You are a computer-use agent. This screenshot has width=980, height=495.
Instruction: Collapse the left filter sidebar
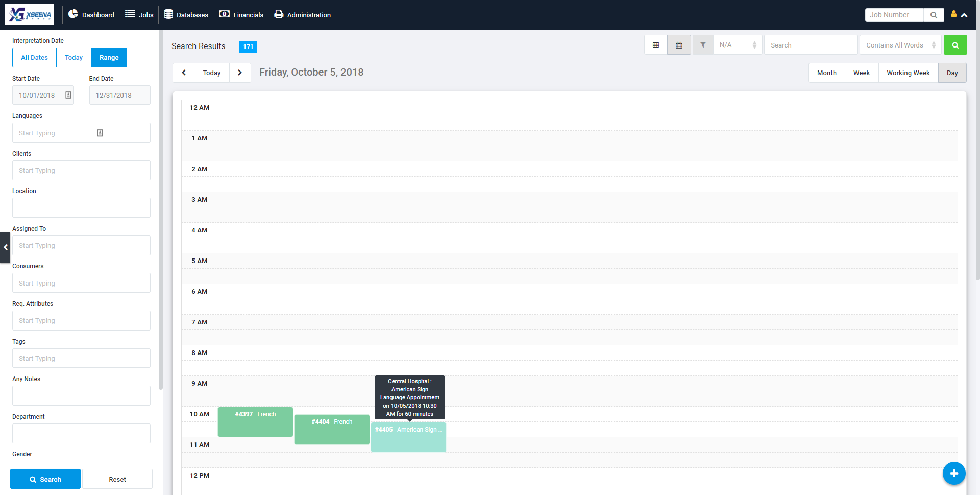point(5,247)
